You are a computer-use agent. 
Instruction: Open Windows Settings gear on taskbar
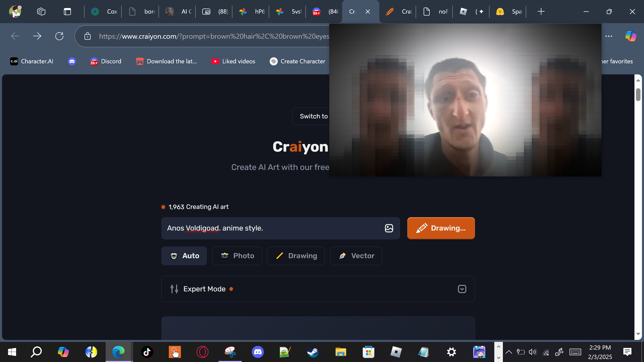click(452, 352)
